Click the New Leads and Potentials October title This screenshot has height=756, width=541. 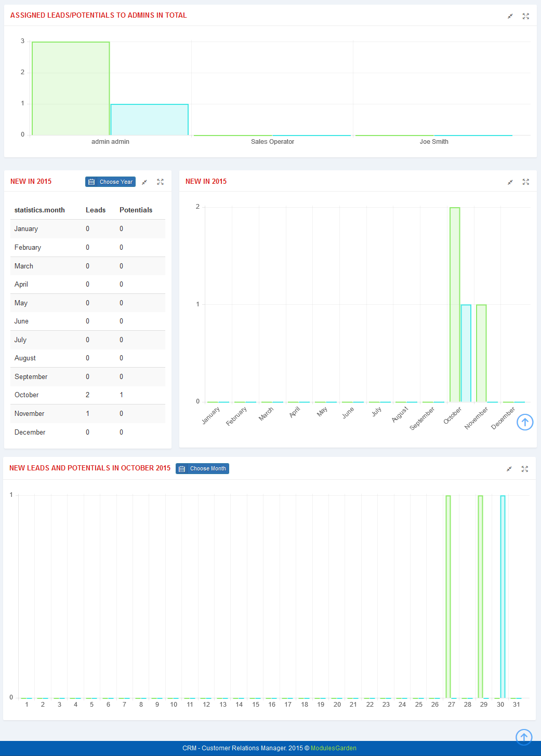[90, 468]
